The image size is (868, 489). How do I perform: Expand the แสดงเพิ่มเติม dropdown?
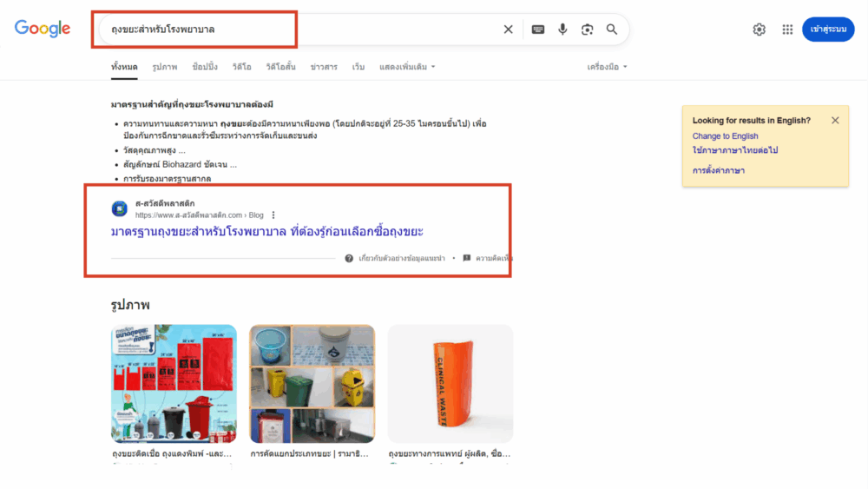coord(407,67)
